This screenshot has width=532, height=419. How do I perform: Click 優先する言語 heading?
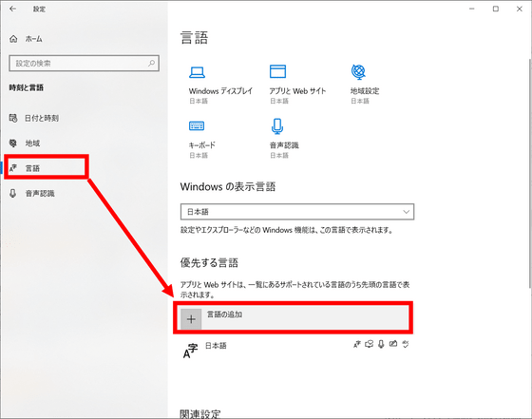click(x=209, y=263)
